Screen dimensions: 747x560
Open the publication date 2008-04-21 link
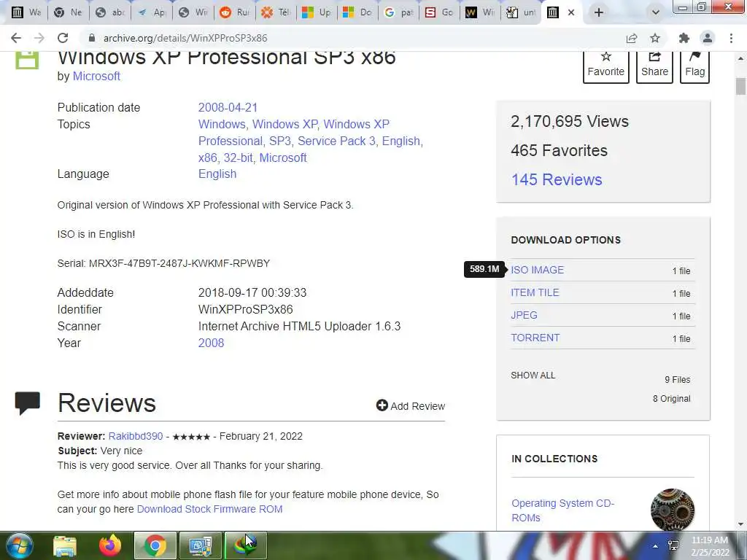click(228, 108)
